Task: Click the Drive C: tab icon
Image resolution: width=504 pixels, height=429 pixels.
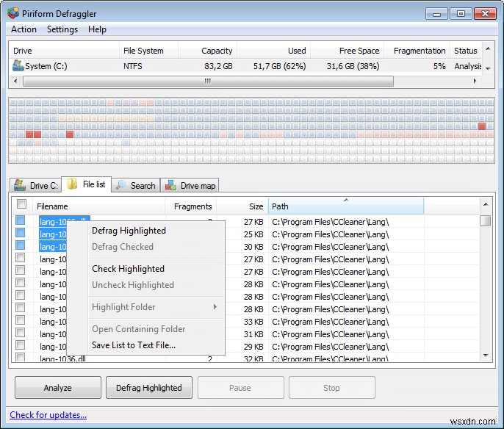Action: pyautogui.click(x=20, y=186)
